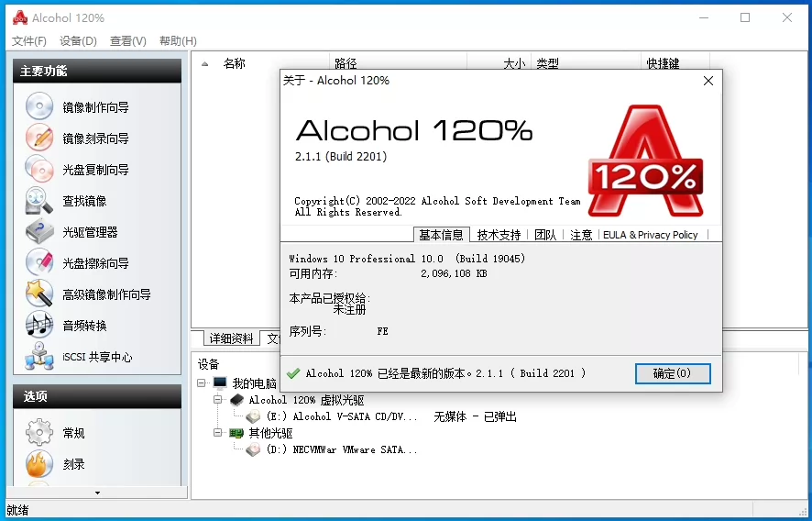Click the large red Alcohol 120% logo
Image resolution: width=812 pixels, height=521 pixels.
[x=645, y=161]
